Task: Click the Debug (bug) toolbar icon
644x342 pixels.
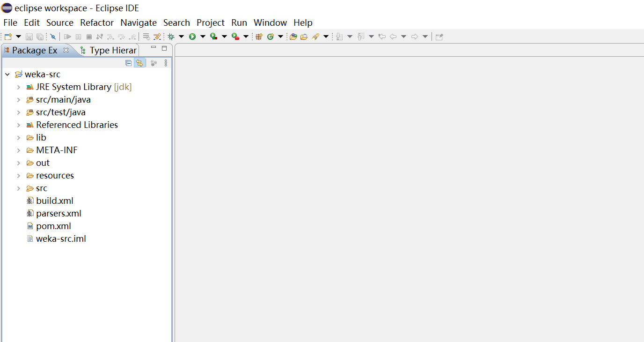Action: pyautogui.click(x=171, y=37)
